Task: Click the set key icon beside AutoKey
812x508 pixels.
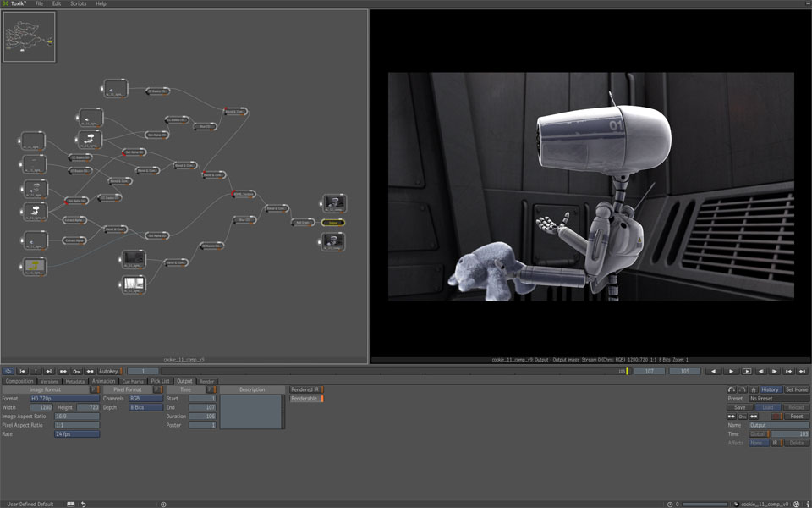Action: pos(77,371)
